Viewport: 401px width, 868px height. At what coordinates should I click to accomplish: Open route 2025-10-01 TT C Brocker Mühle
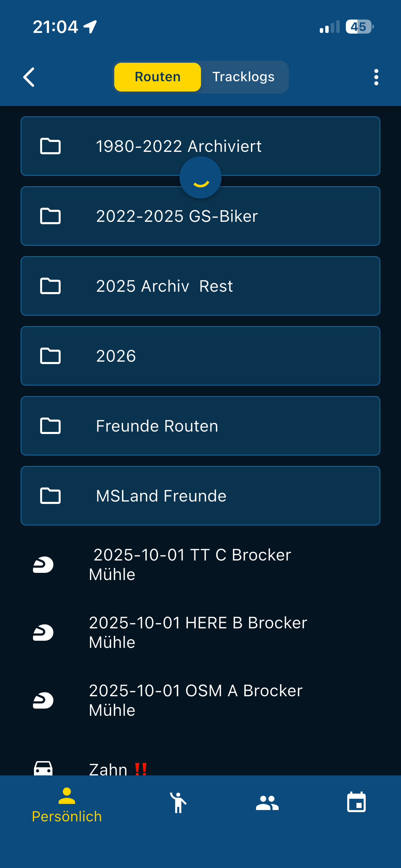click(192, 565)
